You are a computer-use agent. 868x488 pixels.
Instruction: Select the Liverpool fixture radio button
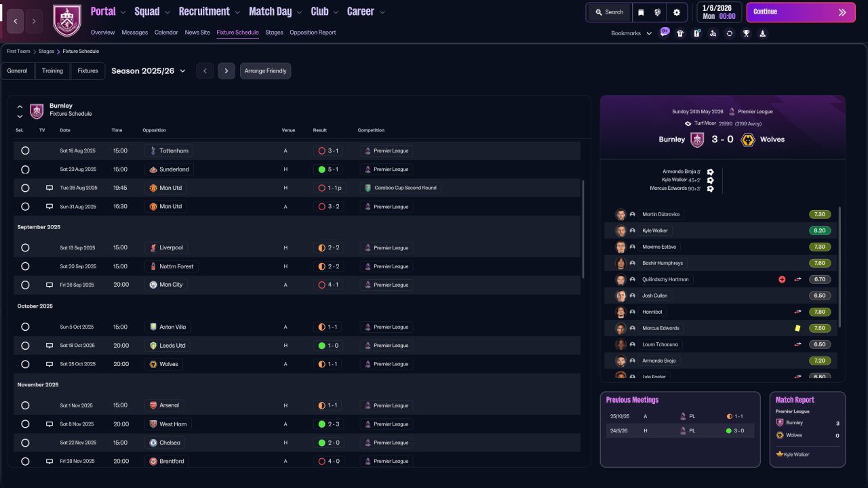25,248
